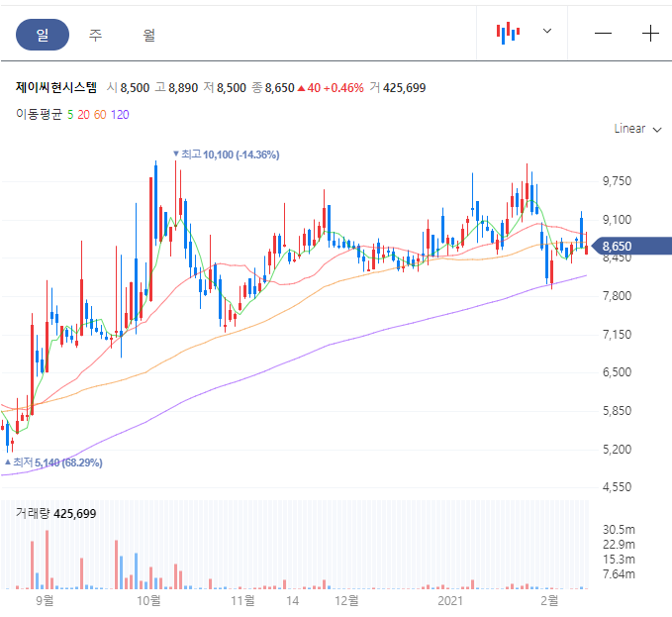Click the 22.9m volume axis label
Viewport: 672px width, 617px height.
619,545
